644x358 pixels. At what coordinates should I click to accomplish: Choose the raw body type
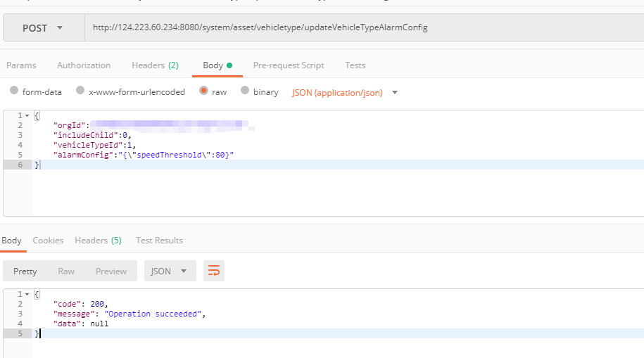204,91
